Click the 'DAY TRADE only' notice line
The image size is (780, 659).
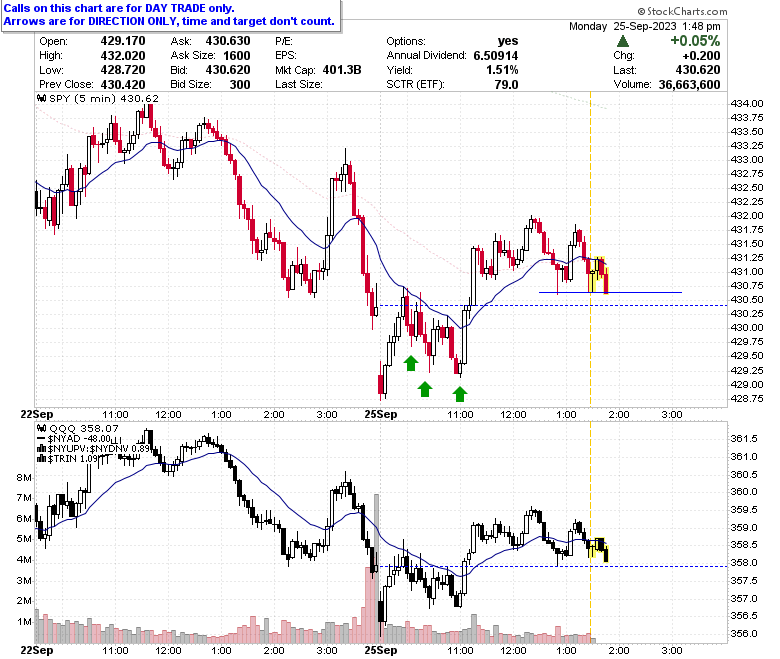[119, 8]
